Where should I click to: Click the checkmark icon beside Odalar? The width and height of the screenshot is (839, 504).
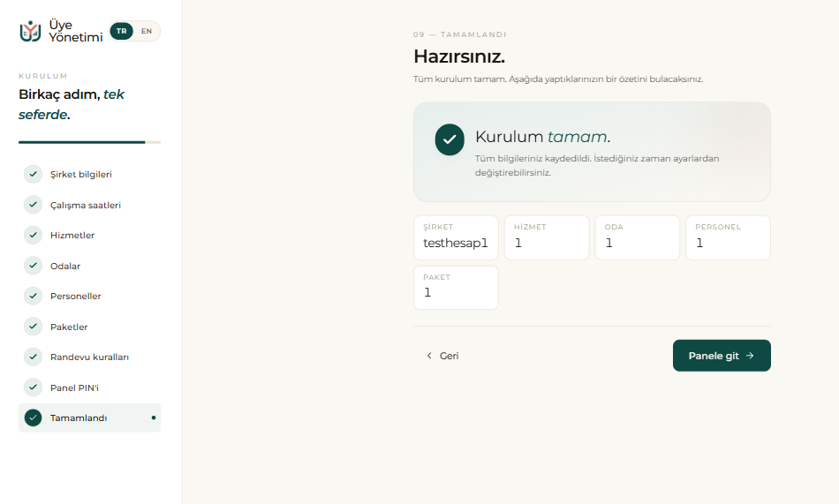pos(34,266)
